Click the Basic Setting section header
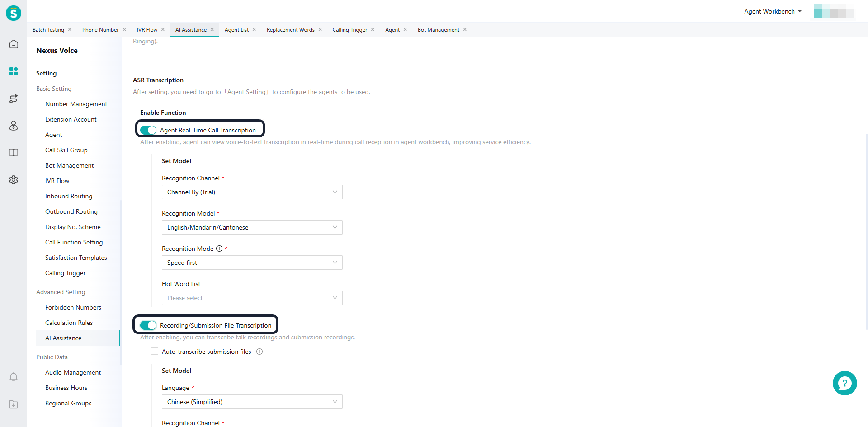This screenshot has width=868, height=427. (54, 89)
